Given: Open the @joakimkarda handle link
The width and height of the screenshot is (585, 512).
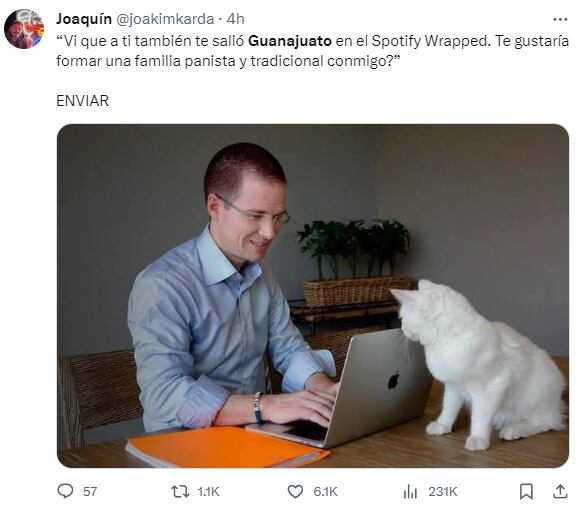Looking at the screenshot, I should coord(165,19).
